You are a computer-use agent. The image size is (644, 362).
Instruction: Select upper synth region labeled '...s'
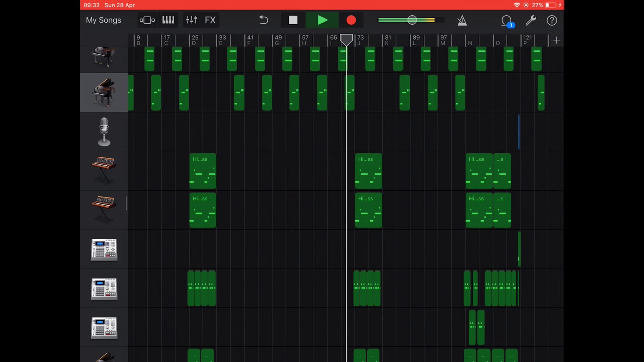point(502,171)
